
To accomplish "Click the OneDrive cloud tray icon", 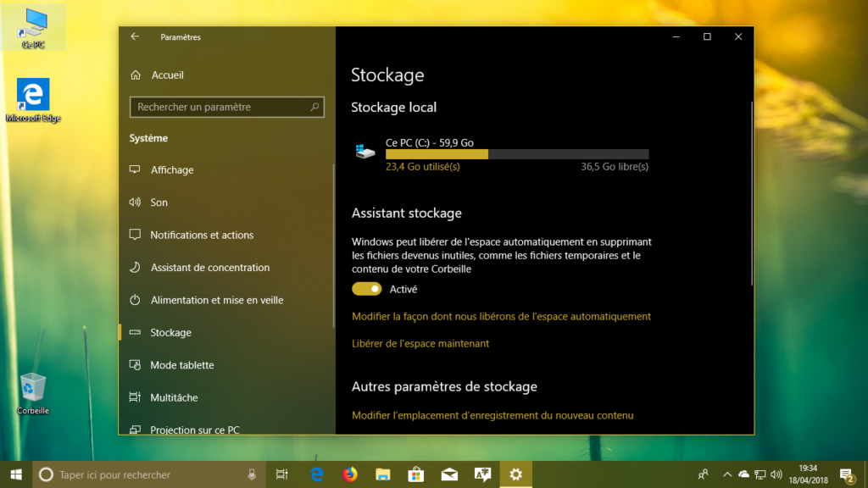I will (x=744, y=474).
